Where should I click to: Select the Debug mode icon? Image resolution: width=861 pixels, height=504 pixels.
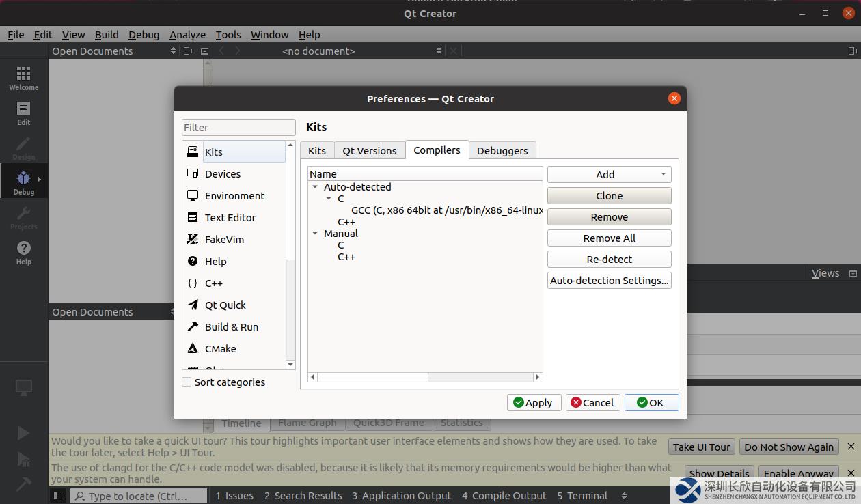click(x=23, y=182)
